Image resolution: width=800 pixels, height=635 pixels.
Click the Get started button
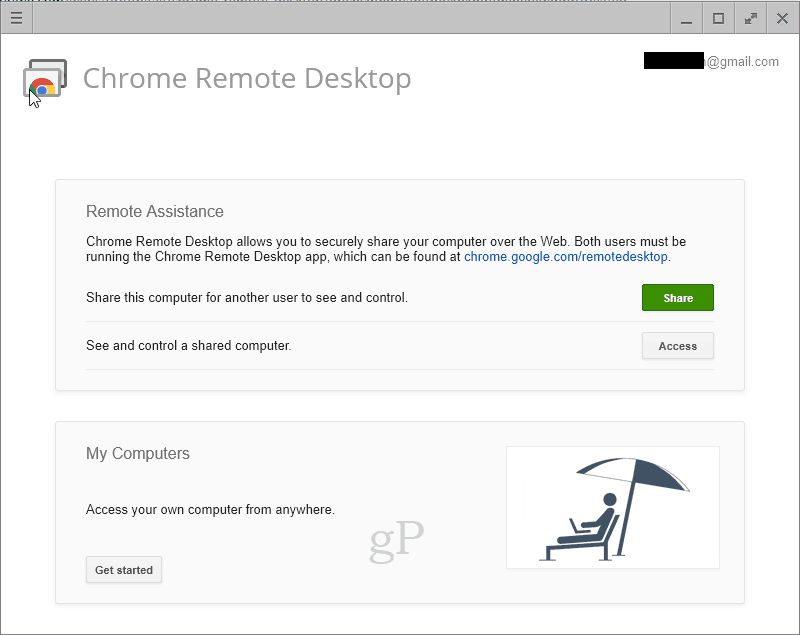[124, 570]
